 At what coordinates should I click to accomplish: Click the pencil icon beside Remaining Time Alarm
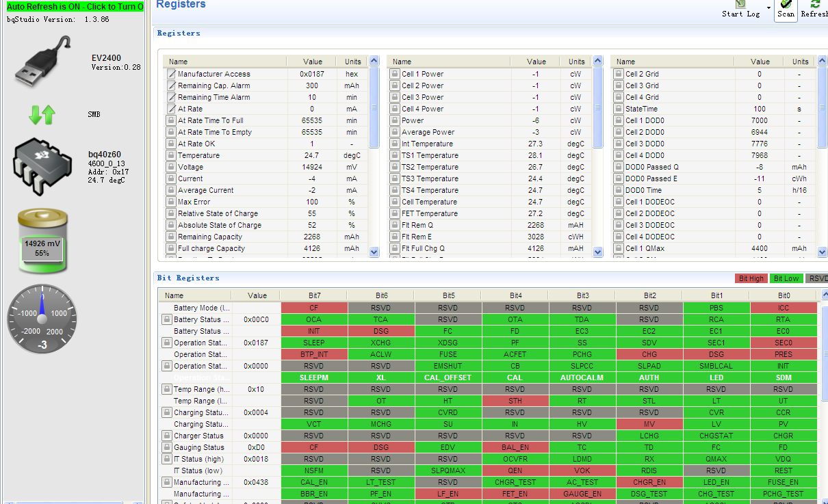tap(171, 97)
